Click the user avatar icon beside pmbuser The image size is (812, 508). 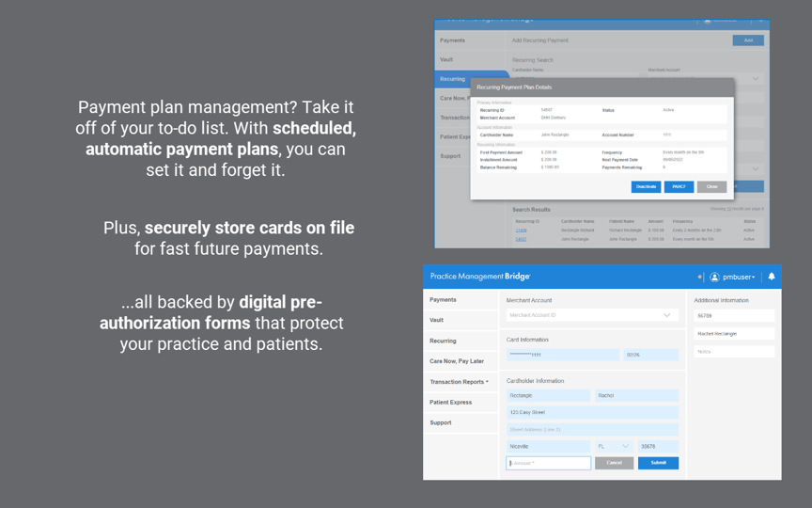pyautogui.click(x=714, y=277)
